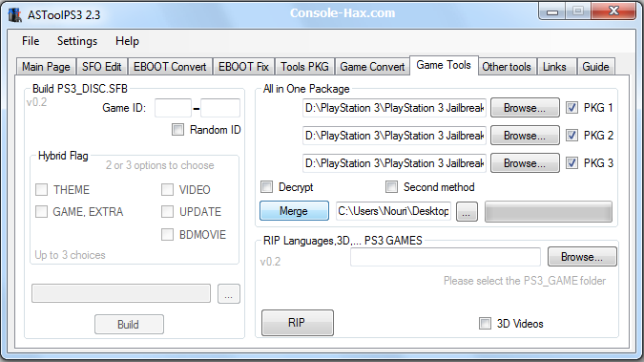644x362 pixels.
Task: Click the ASToolPS3 app icon in title bar
Action: point(15,15)
